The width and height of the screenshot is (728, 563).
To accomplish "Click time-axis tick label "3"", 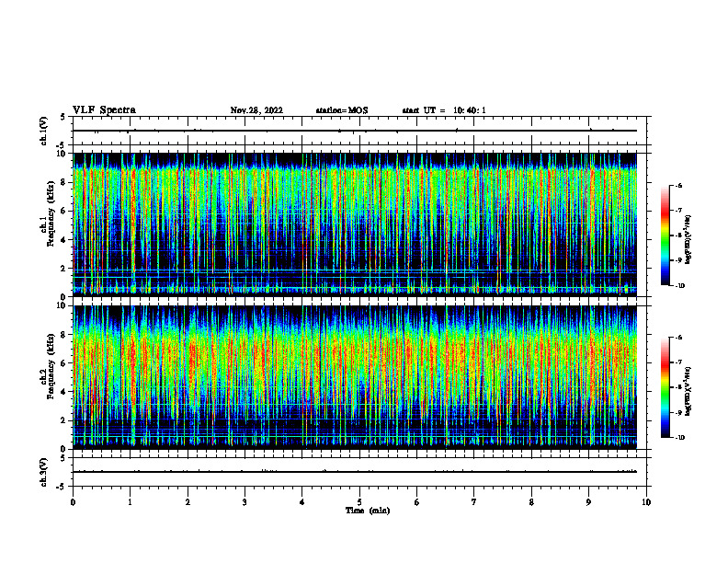I will pos(245,502).
